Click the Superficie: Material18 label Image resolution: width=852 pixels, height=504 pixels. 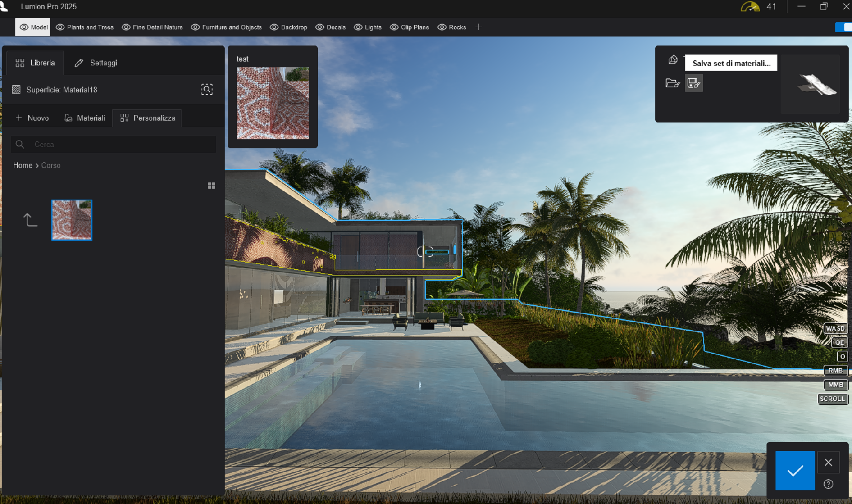pyautogui.click(x=62, y=90)
